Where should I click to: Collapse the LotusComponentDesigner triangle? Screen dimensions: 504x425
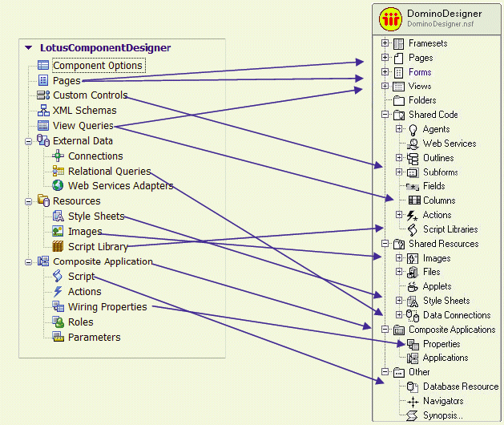29,47
